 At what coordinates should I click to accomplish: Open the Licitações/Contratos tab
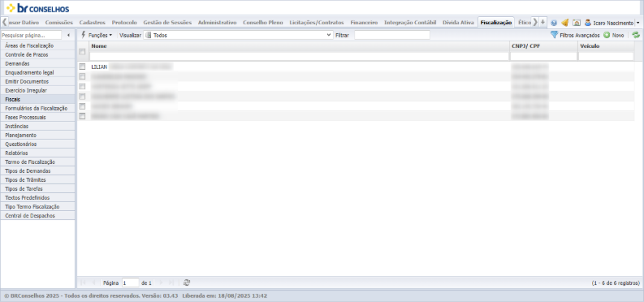pos(317,23)
